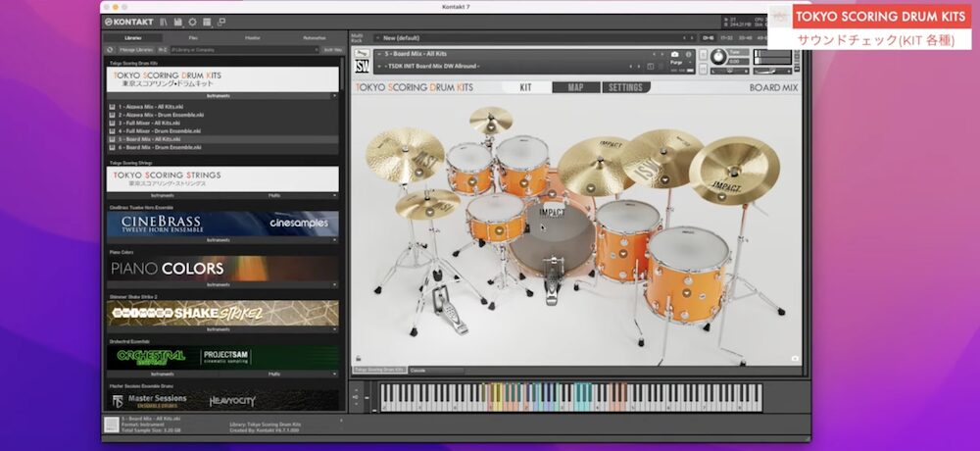980x451 pixels.
Task: Click the Tokyo Scoring Drum Kits library banner
Action: point(222,79)
